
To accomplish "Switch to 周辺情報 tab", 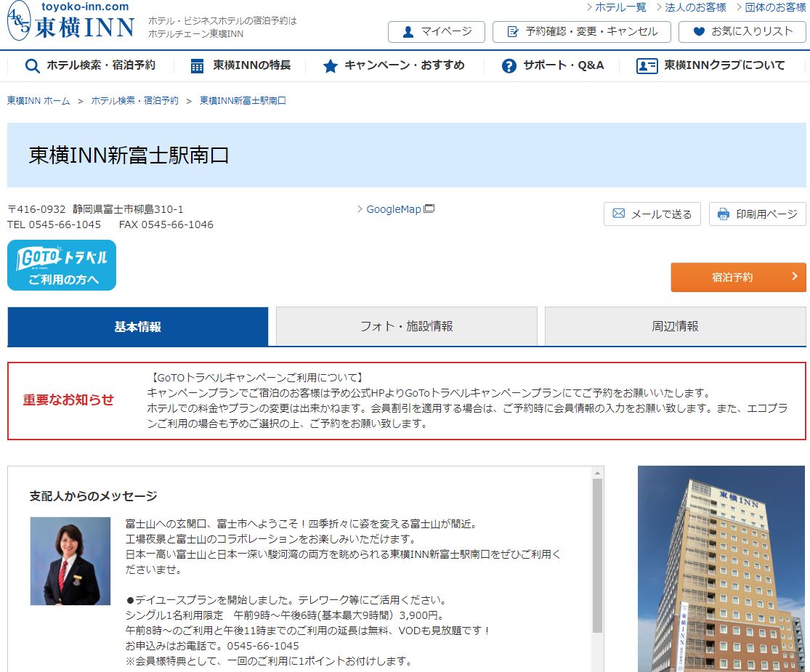I will tap(675, 326).
